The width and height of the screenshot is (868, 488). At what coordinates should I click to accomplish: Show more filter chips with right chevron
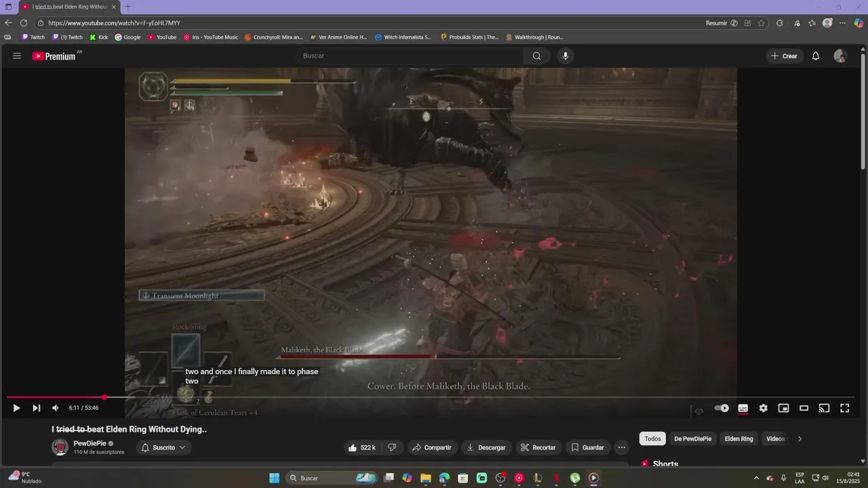[800, 439]
